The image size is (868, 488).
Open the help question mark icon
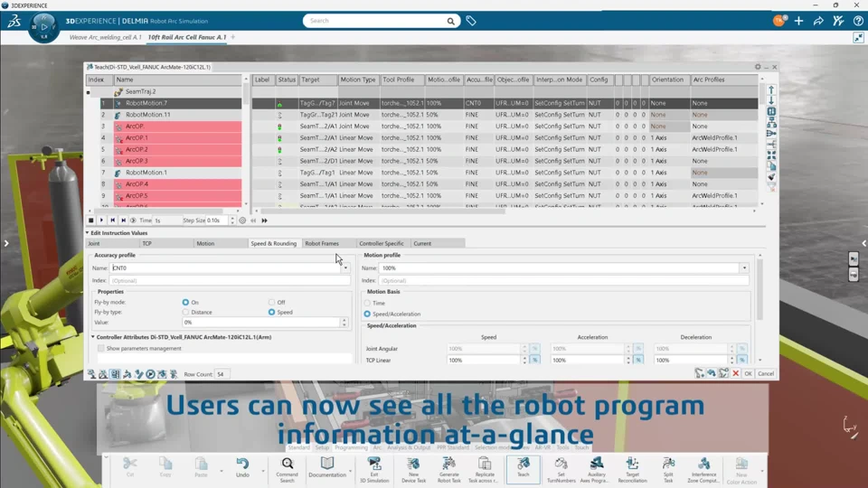point(858,21)
